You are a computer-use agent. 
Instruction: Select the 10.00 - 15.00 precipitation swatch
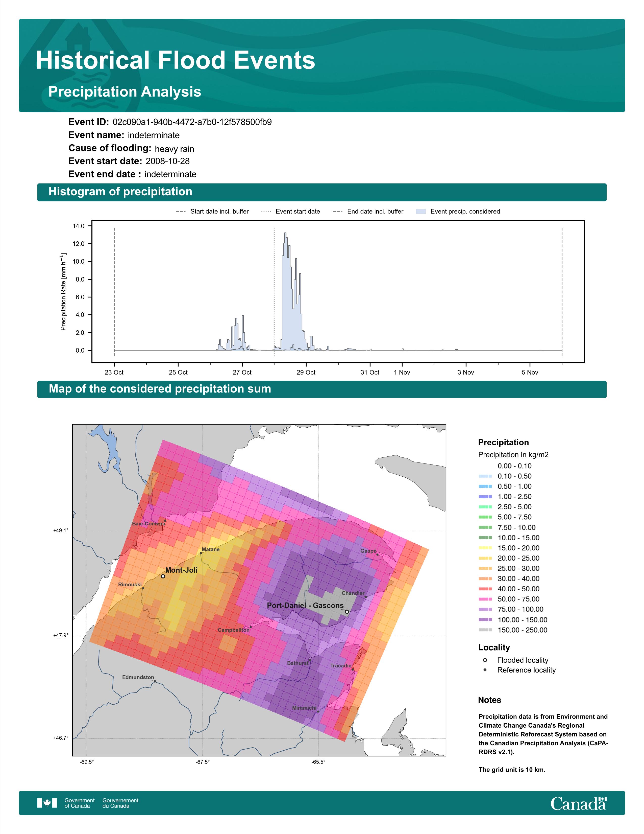(485, 538)
